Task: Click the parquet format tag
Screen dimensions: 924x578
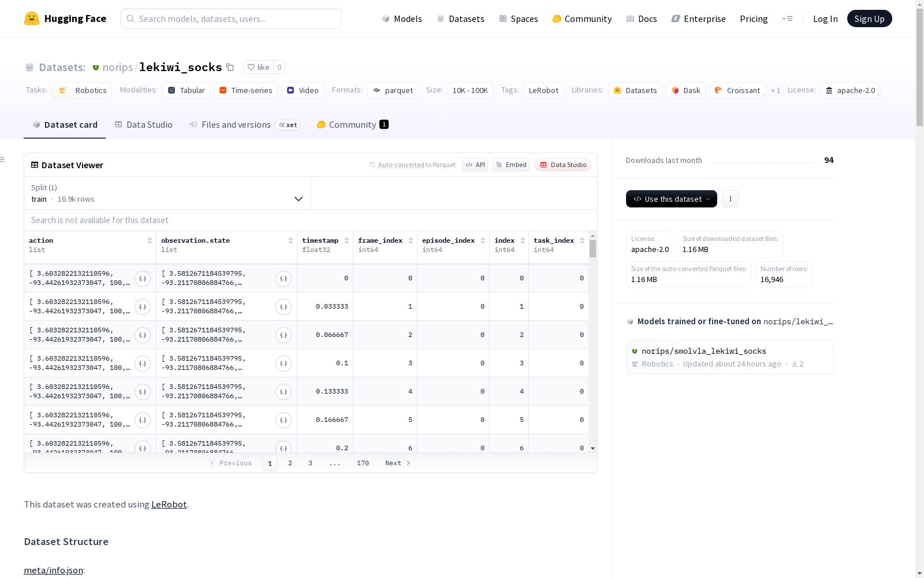Action: tap(393, 90)
